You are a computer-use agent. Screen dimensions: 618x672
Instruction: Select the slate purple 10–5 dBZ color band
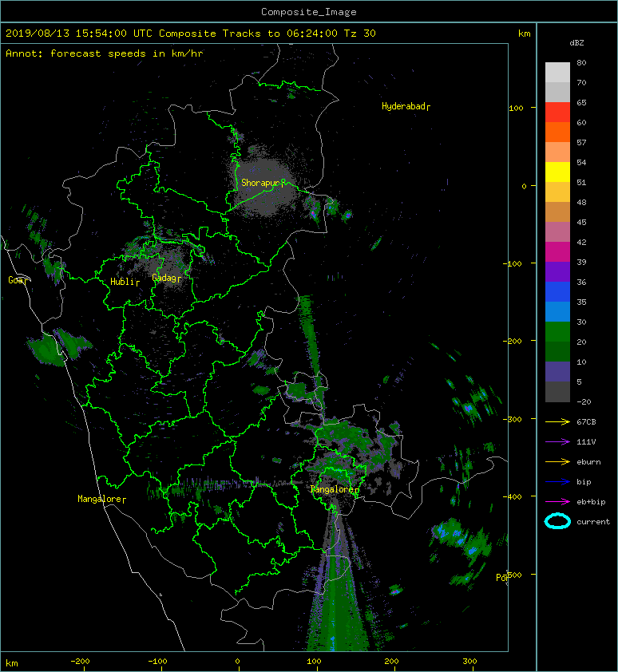point(557,372)
